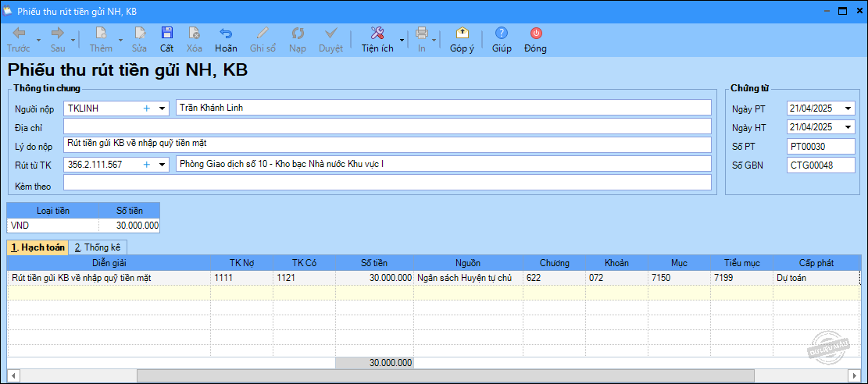Click the Số GBN field CTG00048

(x=821, y=165)
